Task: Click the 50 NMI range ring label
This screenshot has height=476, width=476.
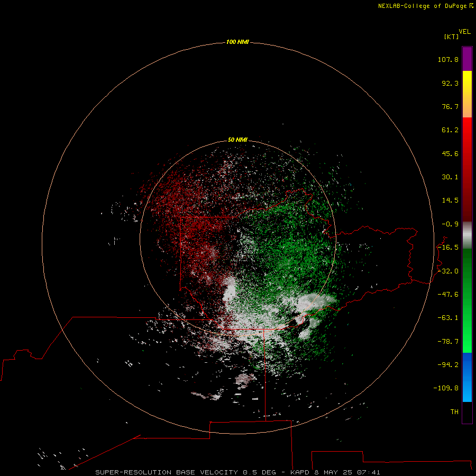Action: click(x=237, y=140)
